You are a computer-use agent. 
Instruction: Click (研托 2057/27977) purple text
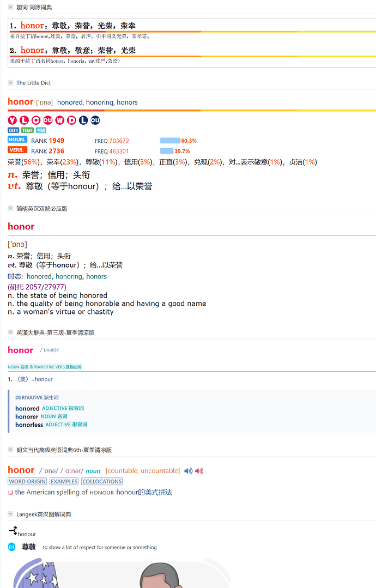point(37,287)
